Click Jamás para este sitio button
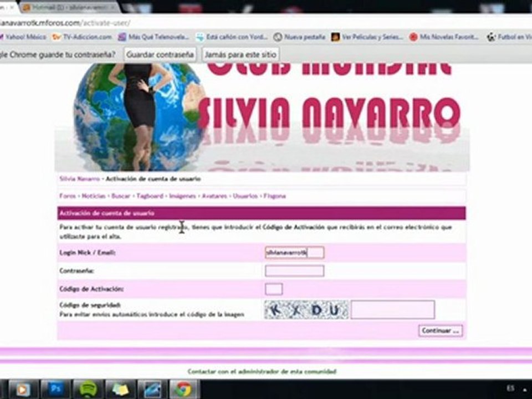This screenshot has width=532, height=399. (241, 54)
